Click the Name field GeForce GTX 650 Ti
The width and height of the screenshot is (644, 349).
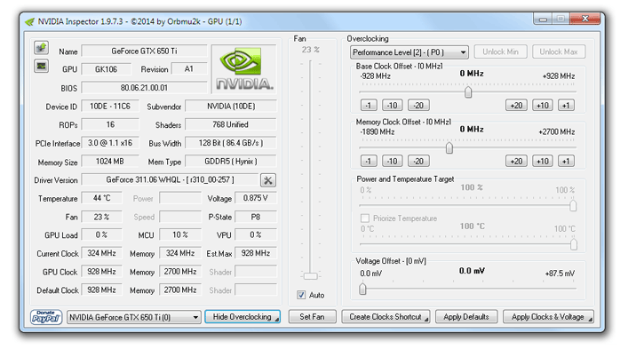(x=144, y=51)
